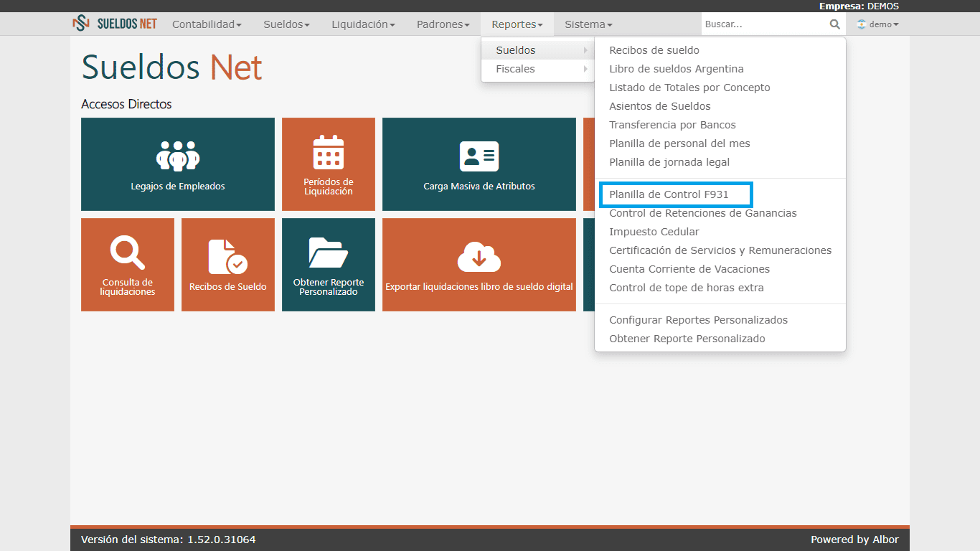This screenshot has height=551, width=980.
Task: Click the Versión del sistema text
Action: click(168, 540)
